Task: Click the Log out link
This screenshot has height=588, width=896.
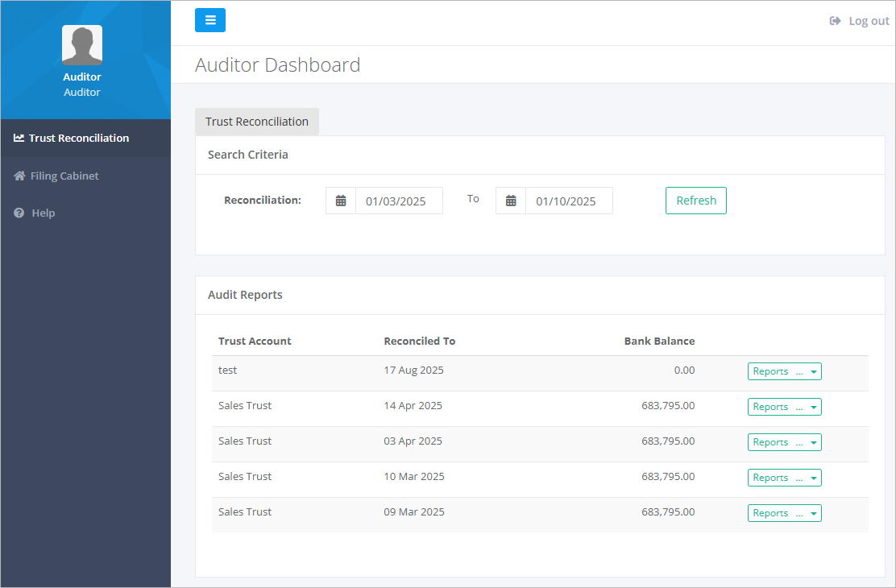Action: click(x=867, y=20)
